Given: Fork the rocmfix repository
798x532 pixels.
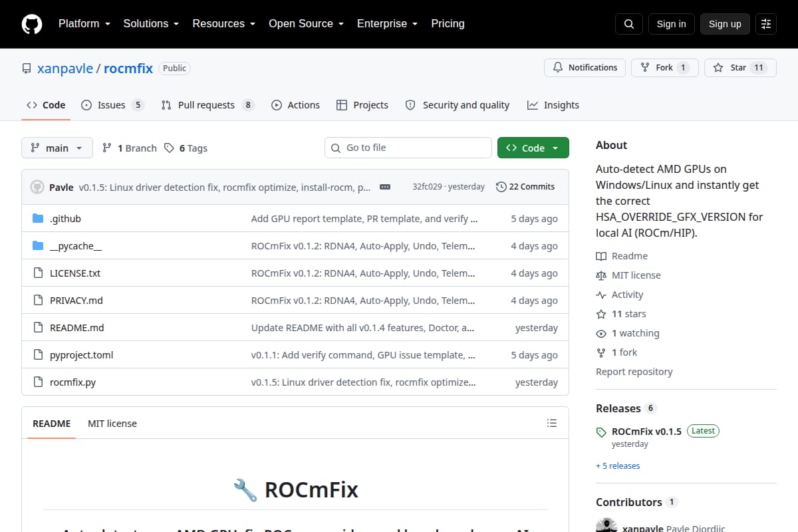Looking at the screenshot, I should [664, 68].
